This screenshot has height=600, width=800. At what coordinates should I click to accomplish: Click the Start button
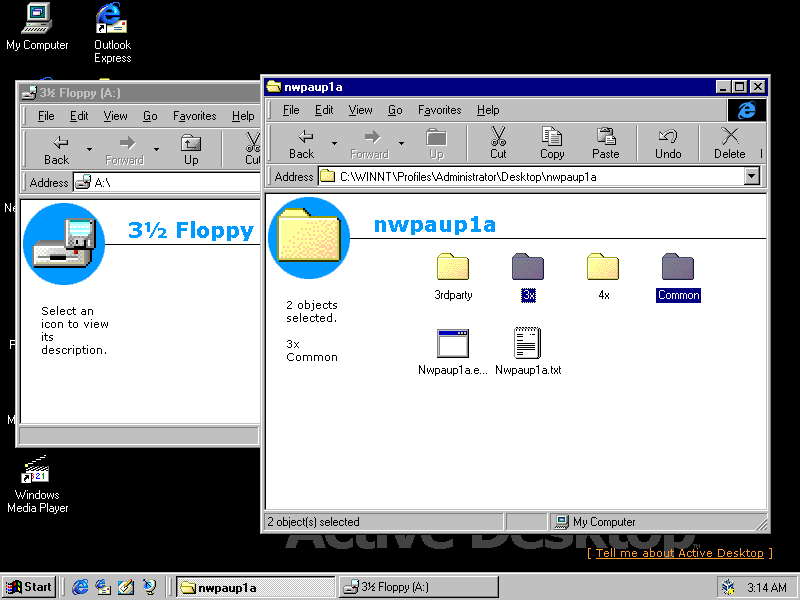click(30, 587)
